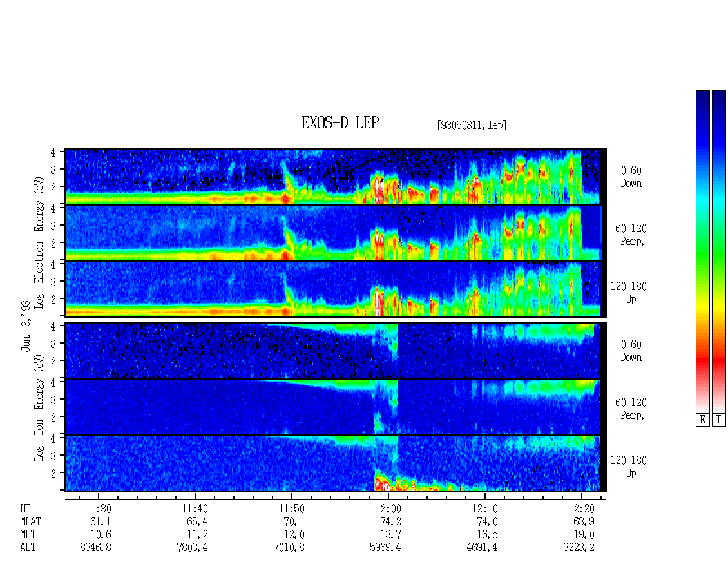Click the boxed E label under colour bar

(702, 420)
